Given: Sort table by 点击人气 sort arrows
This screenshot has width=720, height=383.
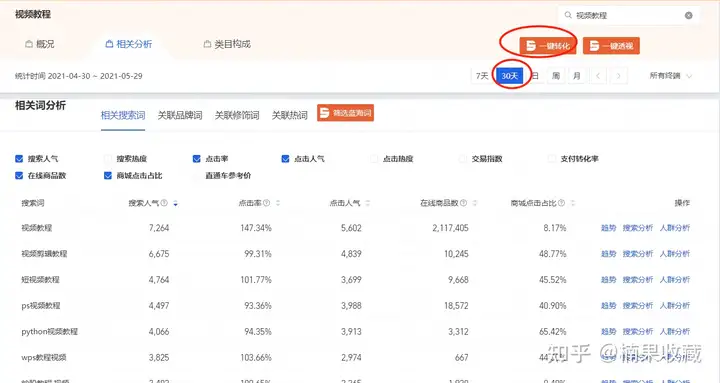Looking at the screenshot, I should [367, 203].
